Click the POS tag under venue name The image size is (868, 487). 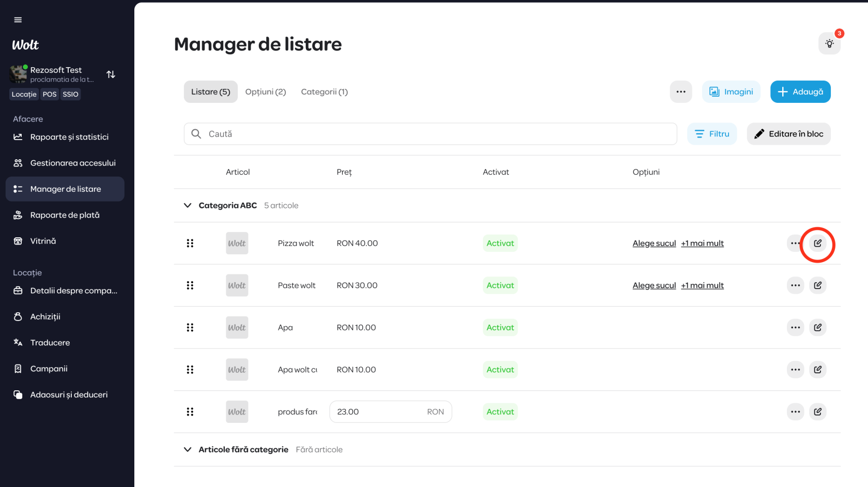coord(50,94)
